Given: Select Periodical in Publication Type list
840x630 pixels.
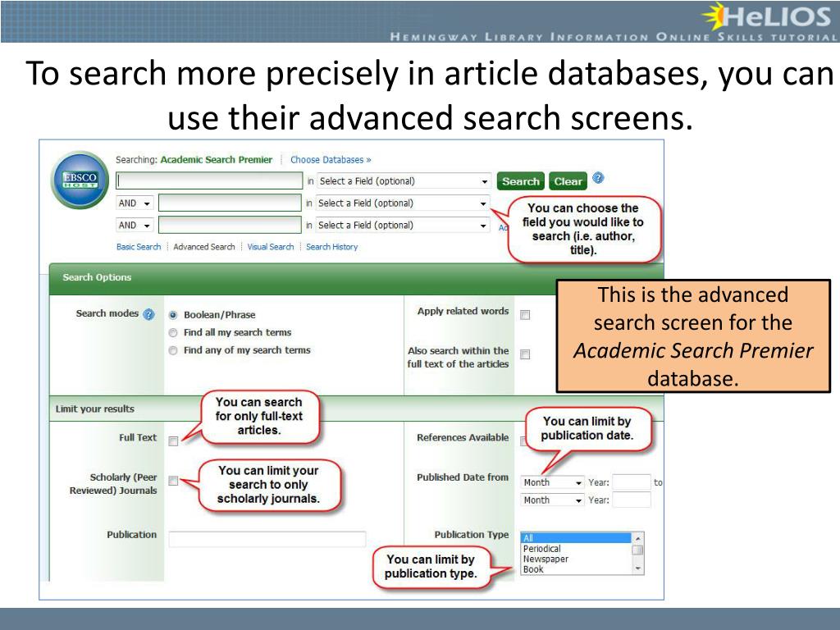Looking at the screenshot, I should 577,549.
